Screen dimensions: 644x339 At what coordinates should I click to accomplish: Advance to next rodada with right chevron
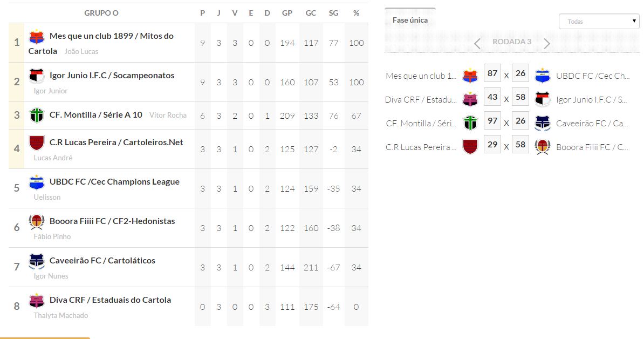[x=547, y=43]
